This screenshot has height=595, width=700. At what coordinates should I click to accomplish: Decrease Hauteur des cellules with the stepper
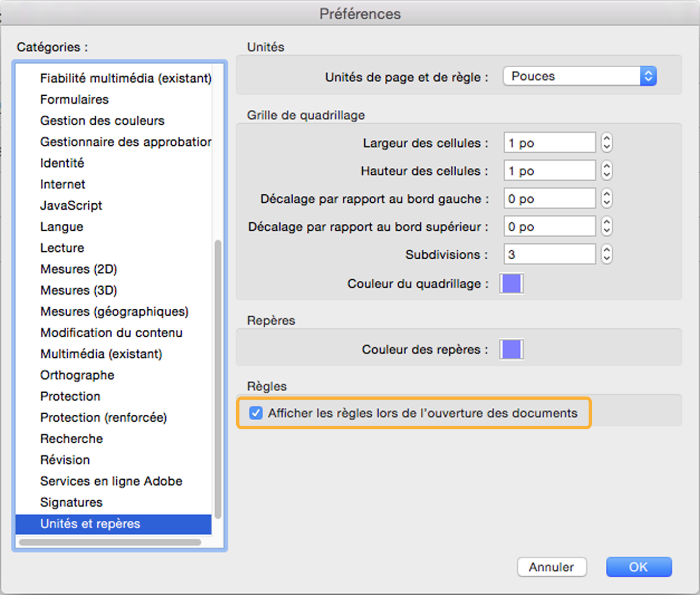click(606, 174)
